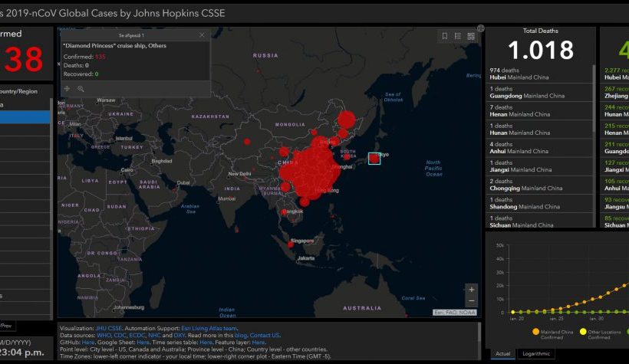This screenshot has width=629, height=364.
Task: Click the Contact US link
Action: (265, 335)
